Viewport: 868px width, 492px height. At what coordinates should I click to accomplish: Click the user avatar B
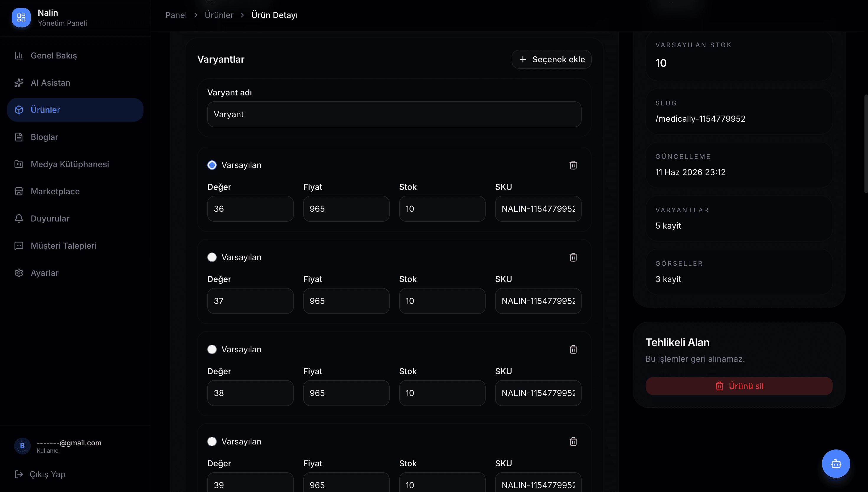click(22, 446)
